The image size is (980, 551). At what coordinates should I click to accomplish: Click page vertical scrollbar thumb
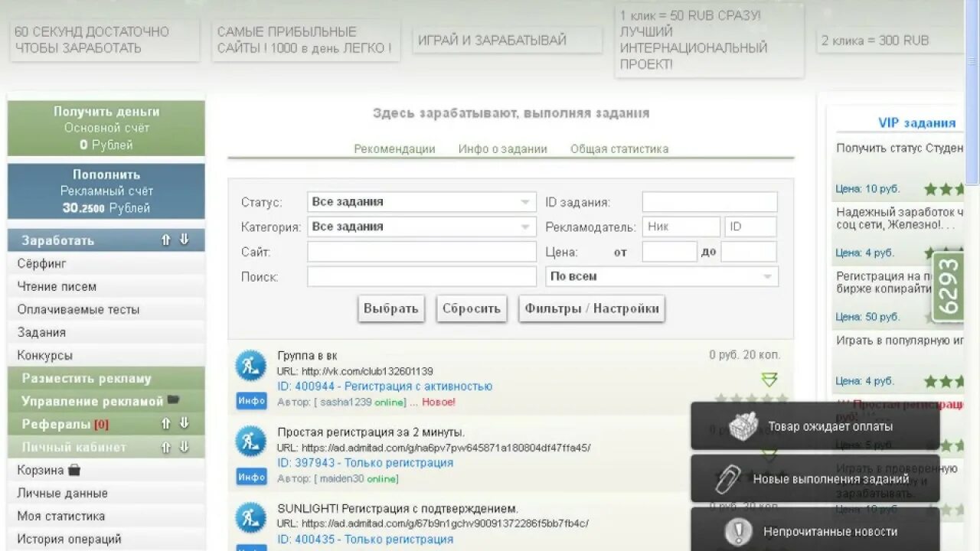972,92
